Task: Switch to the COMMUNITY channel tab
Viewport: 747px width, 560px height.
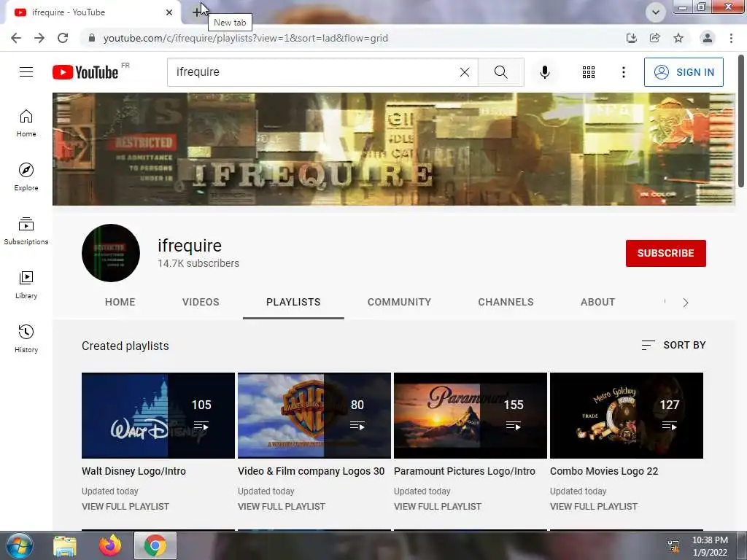Action: (399, 303)
